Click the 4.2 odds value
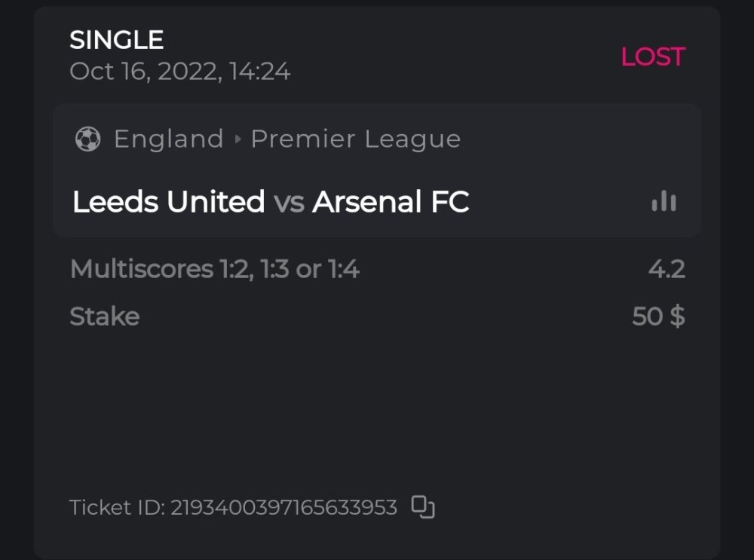 coord(667,269)
